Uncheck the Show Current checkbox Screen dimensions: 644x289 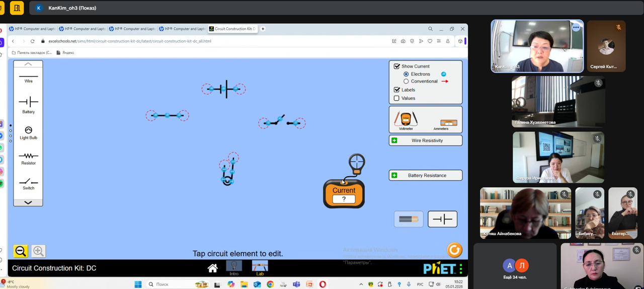(397, 66)
